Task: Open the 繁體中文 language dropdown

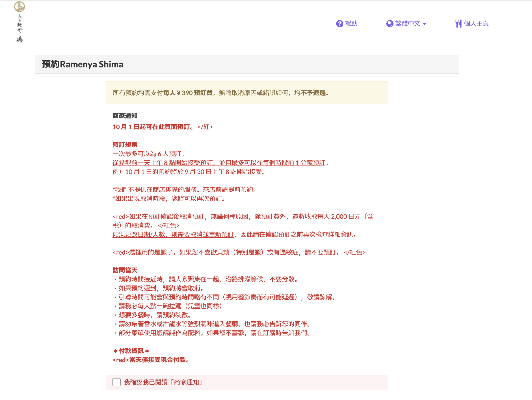Action: (x=406, y=24)
